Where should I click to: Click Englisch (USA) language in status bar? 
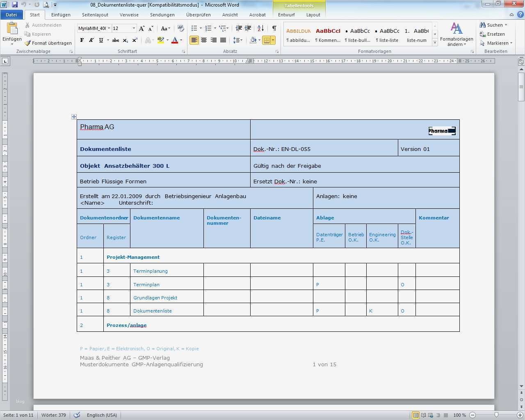tap(102, 415)
